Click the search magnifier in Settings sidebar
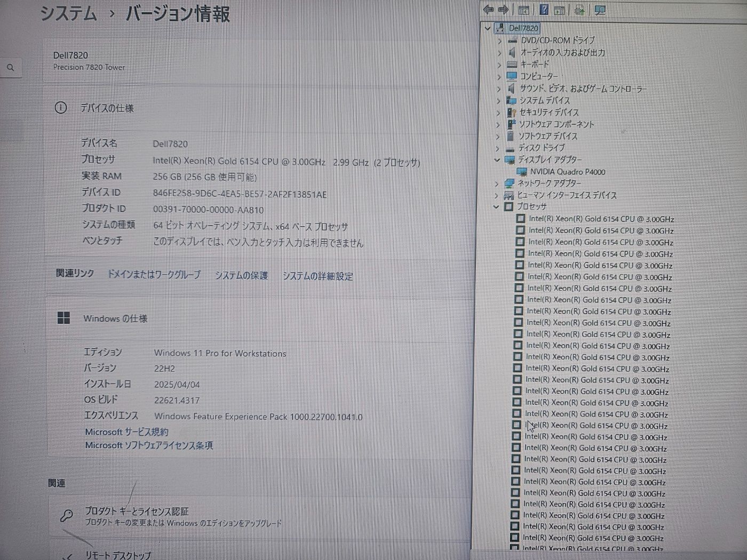The height and width of the screenshot is (560, 747). [10, 68]
